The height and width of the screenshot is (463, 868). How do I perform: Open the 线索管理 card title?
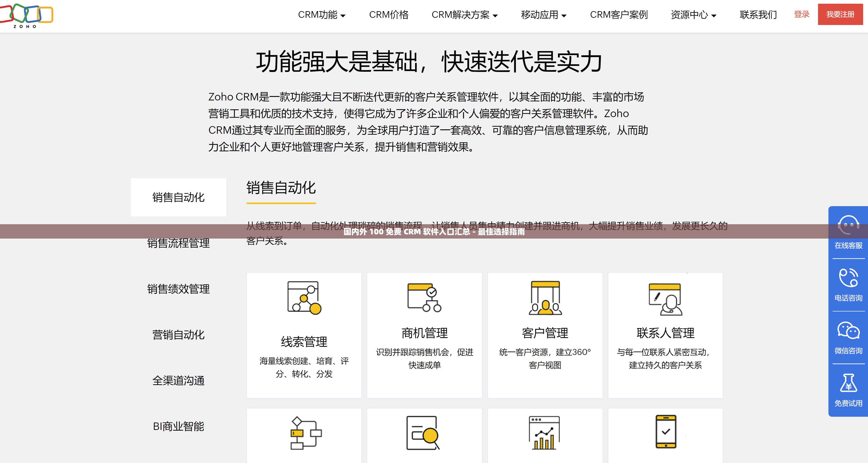point(304,342)
